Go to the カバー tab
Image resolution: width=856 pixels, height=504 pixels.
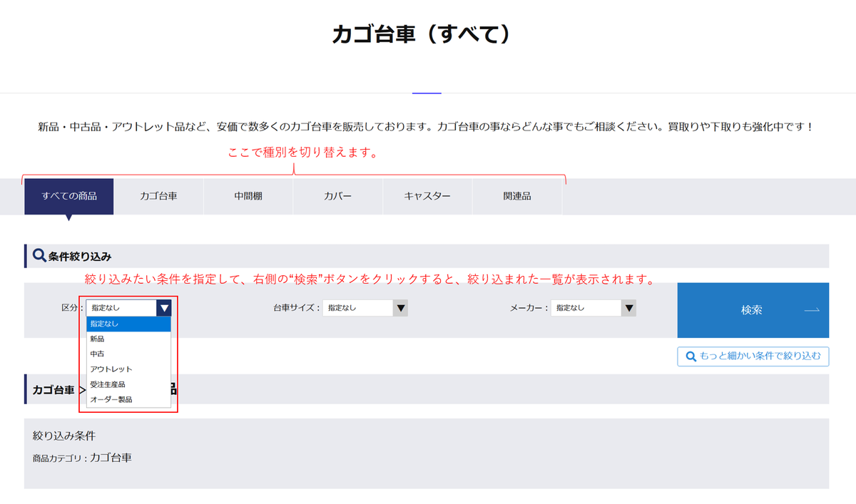[x=337, y=196]
